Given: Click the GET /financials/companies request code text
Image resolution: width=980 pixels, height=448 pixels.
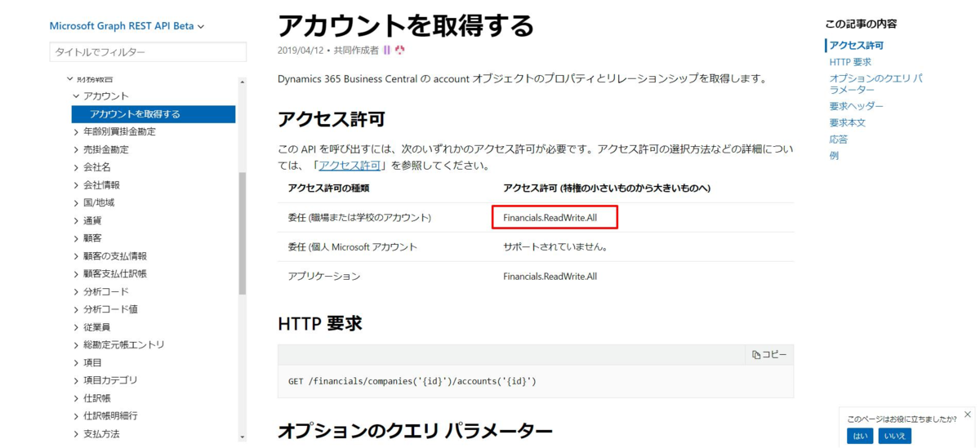Looking at the screenshot, I should [x=412, y=381].
